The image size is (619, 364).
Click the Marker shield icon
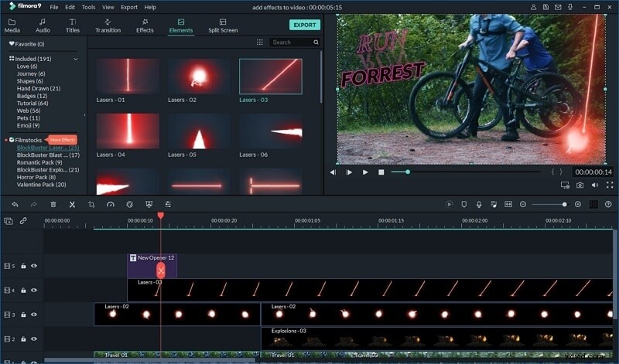tap(463, 204)
